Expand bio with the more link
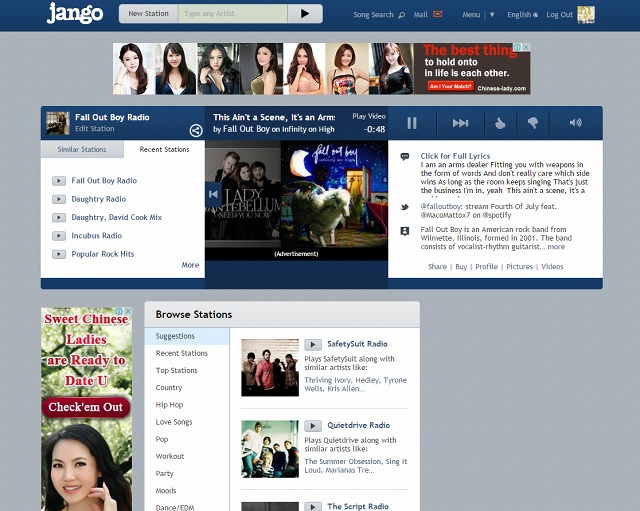Image resolution: width=640 pixels, height=511 pixels. (556, 247)
